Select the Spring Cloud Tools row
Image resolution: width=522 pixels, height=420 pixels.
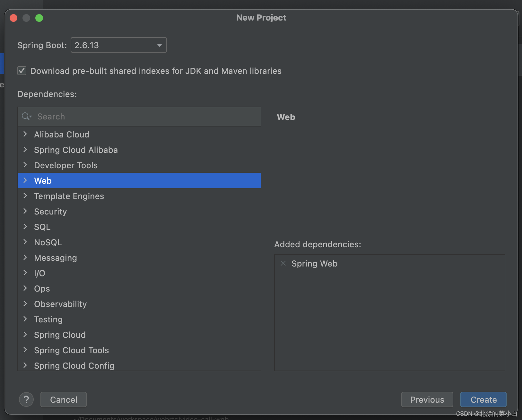139,350
